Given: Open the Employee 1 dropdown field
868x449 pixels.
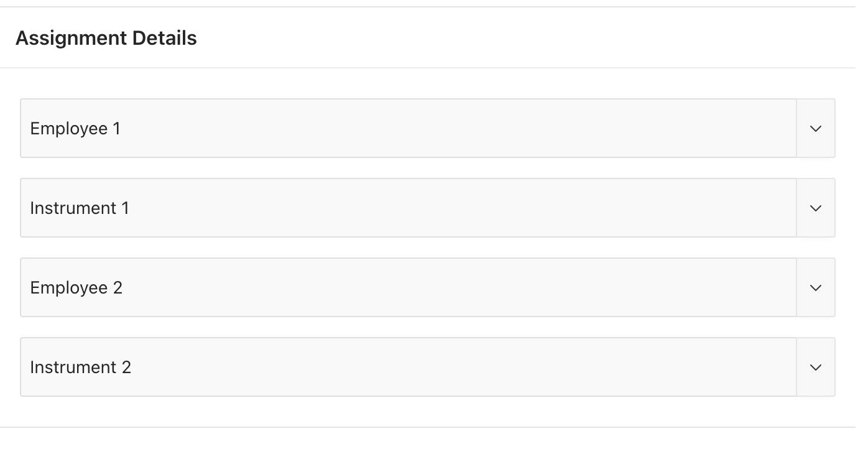Looking at the screenshot, I should tap(408, 128).
